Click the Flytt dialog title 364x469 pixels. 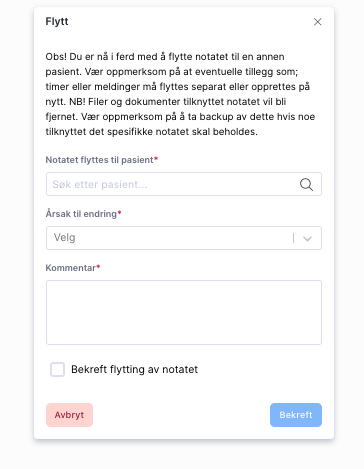57,21
